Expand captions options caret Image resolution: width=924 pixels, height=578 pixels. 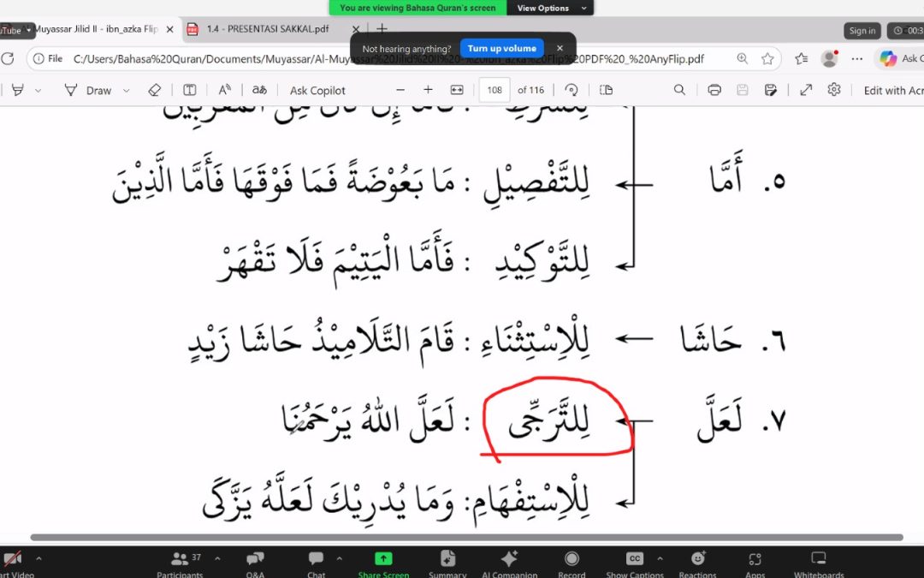pos(660,558)
